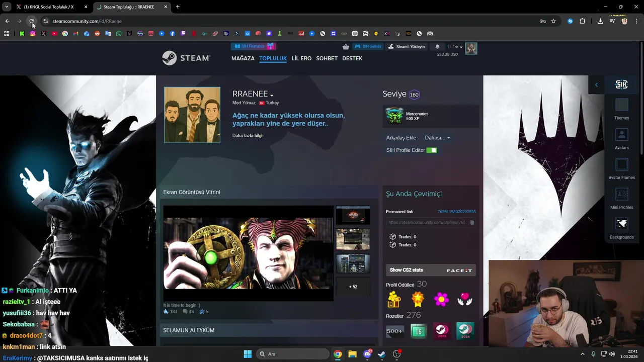
Task: Click the SIH logo in the sidebar
Action: (x=621, y=84)
